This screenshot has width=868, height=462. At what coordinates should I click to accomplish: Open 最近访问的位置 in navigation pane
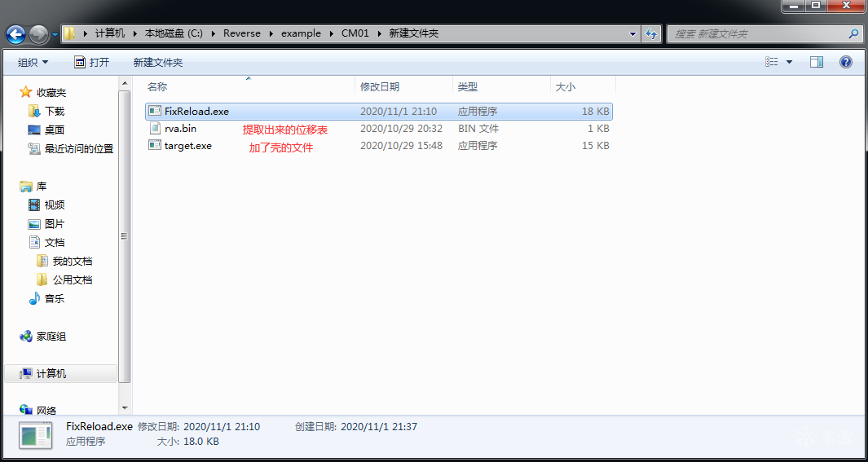pyautogui.click(x=78, y=148)
